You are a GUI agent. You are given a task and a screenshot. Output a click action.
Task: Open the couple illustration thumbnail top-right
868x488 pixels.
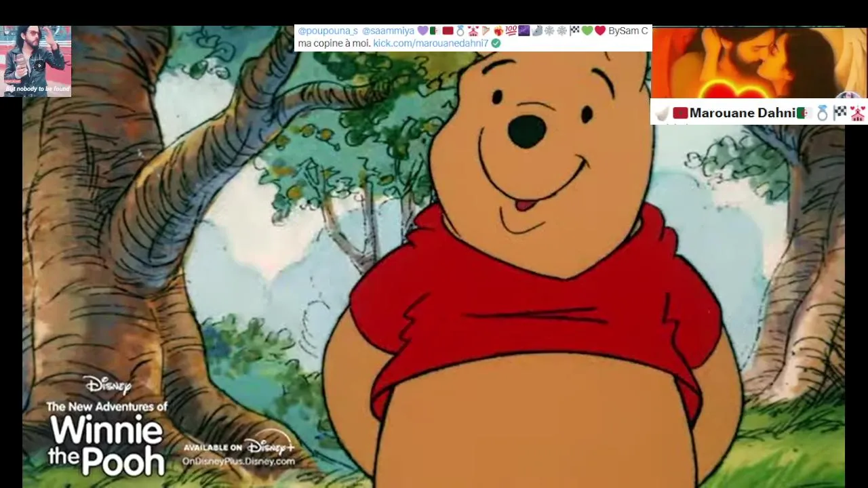click(759, 62)
